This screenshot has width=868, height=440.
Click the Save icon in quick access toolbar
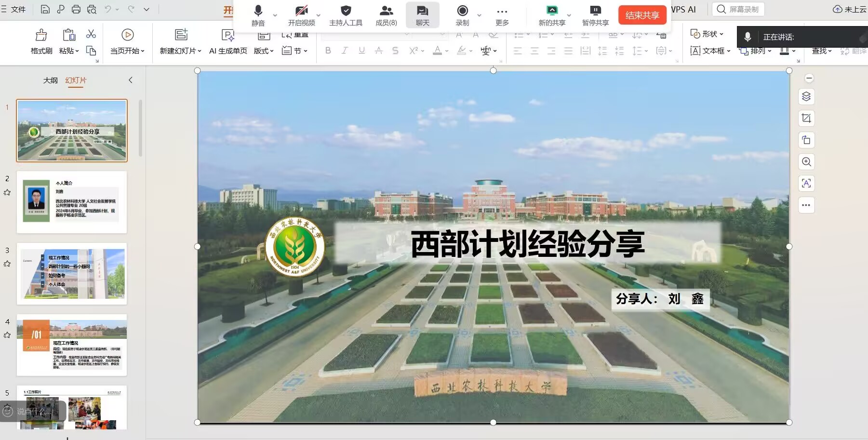(x=45, y=9)
